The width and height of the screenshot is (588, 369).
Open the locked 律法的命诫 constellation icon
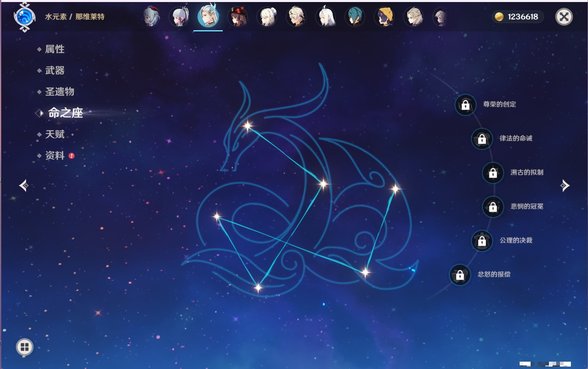[x=482, y=139]
